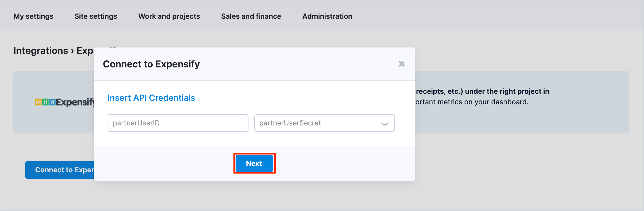Close the Connect to Expensify dialog
The image size is (644, 211).
[402, 64]
